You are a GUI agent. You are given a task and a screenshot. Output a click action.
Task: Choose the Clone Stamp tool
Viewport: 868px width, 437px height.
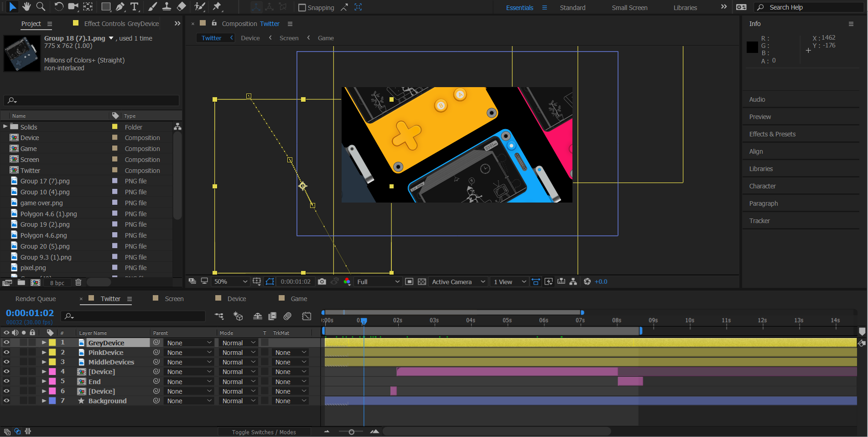[167, 6]
